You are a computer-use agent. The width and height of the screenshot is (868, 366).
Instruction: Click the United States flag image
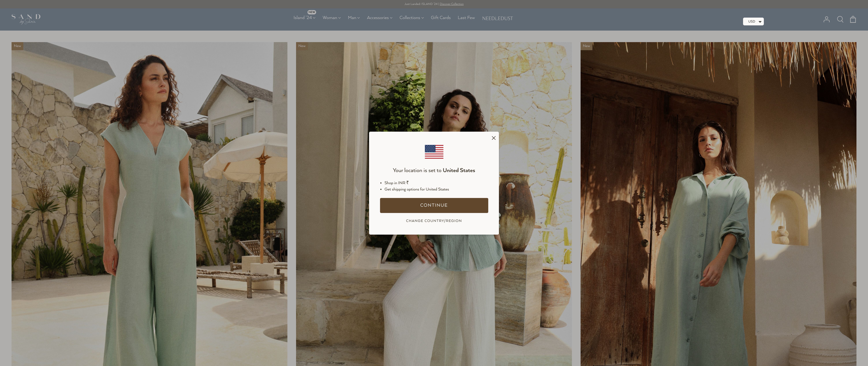tap(434, 152)
